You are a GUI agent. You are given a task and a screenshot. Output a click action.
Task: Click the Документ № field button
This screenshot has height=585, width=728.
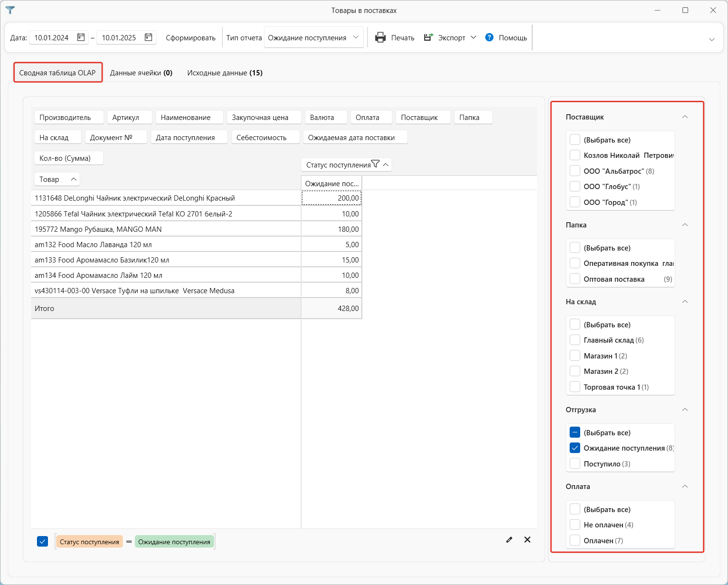point(116,138)
